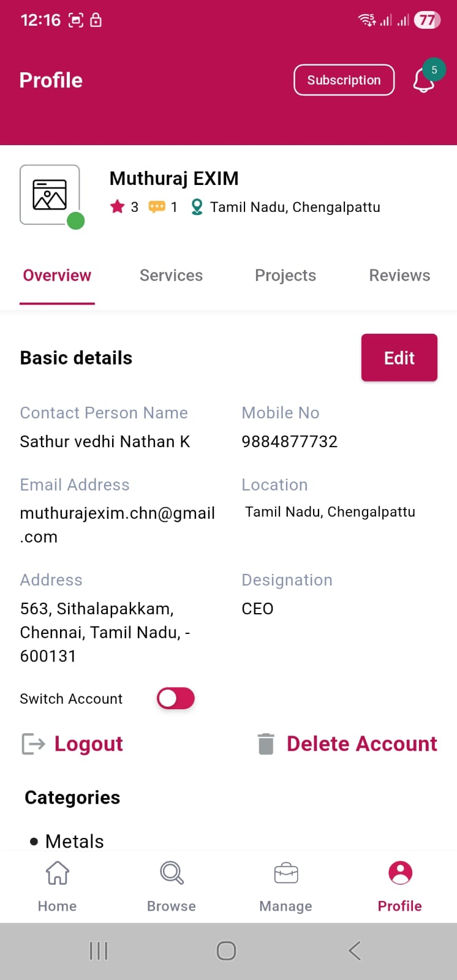The height and width of the screenshot is (980, 457).
Task: Open the Projects tab
Action: (285, 276)
